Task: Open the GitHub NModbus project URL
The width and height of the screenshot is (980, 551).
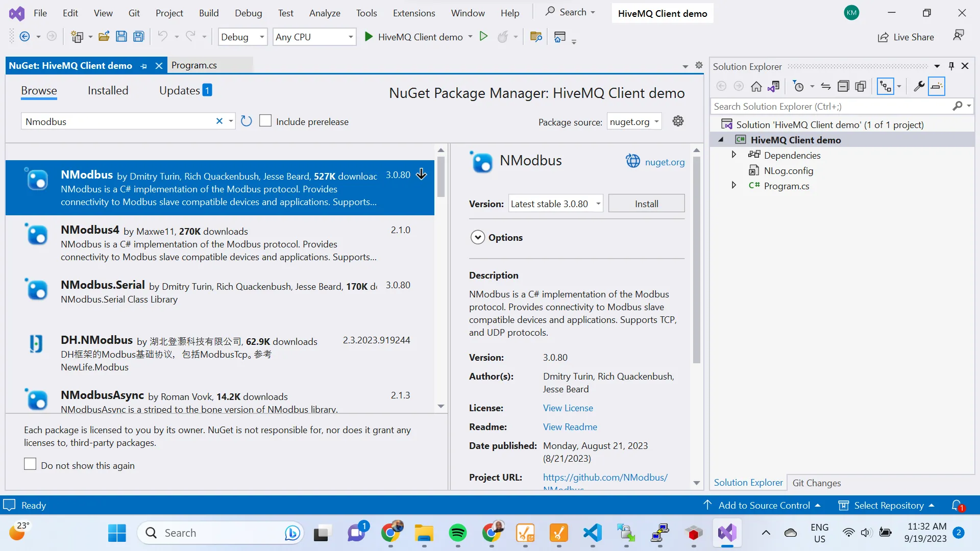Action: pyautogui.click(x=605, y=478)
